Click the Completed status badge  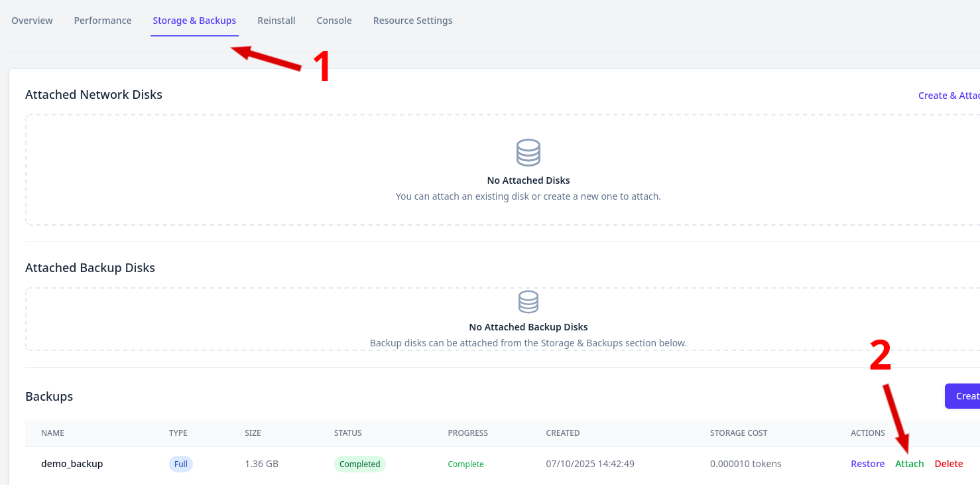[359, 464]
